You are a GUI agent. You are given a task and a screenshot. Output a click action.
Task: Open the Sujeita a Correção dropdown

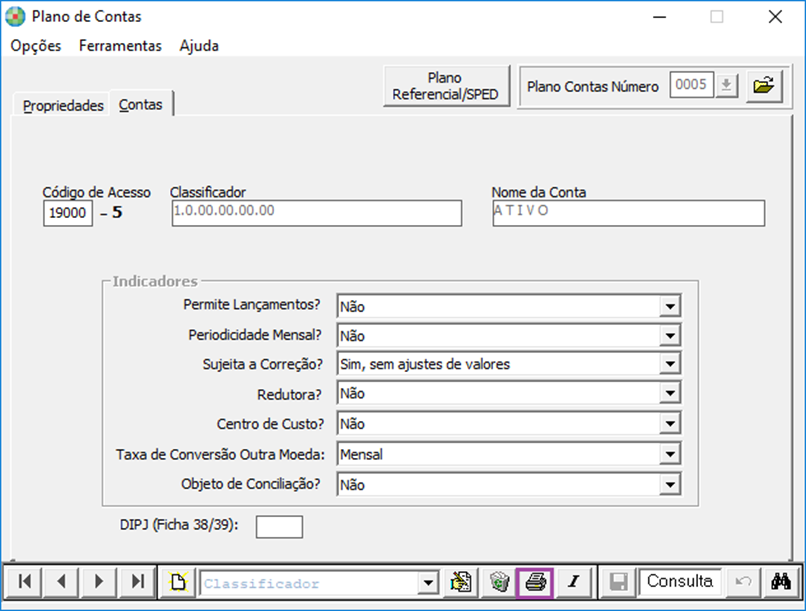pos(670,364)
